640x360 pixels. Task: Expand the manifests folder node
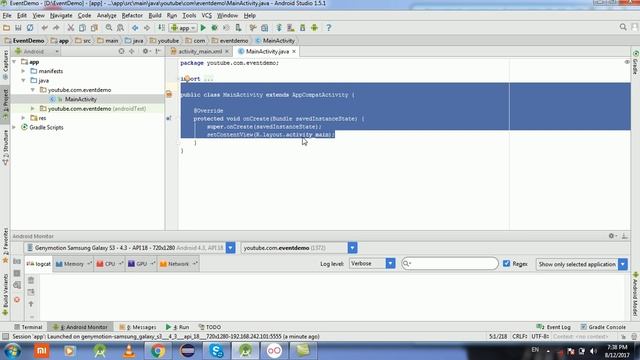23,71
